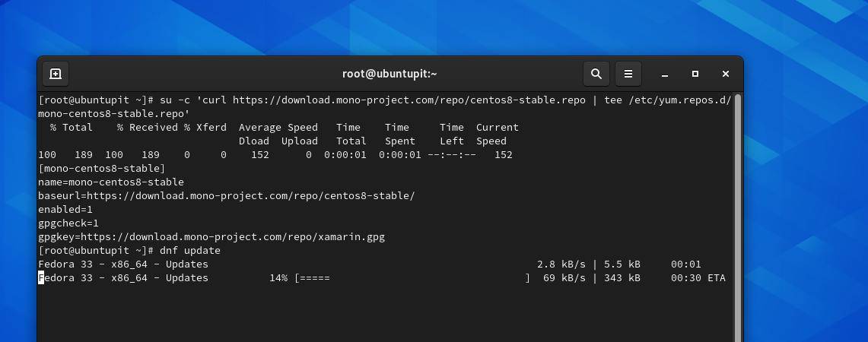Image resolution: width=868 pixels, height=342 pixels.
Task: Minimize the terminal window
Action: click(x=665, y=74)
